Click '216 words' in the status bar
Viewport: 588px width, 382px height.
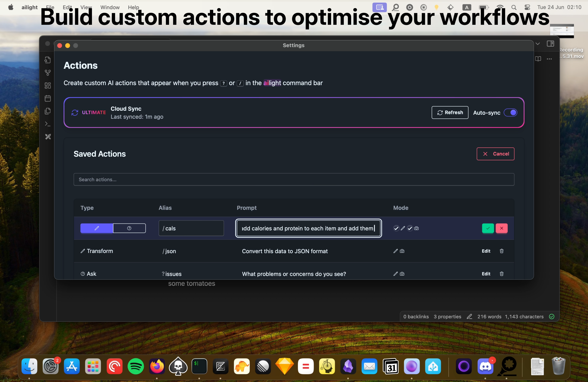tap(489, 317)
